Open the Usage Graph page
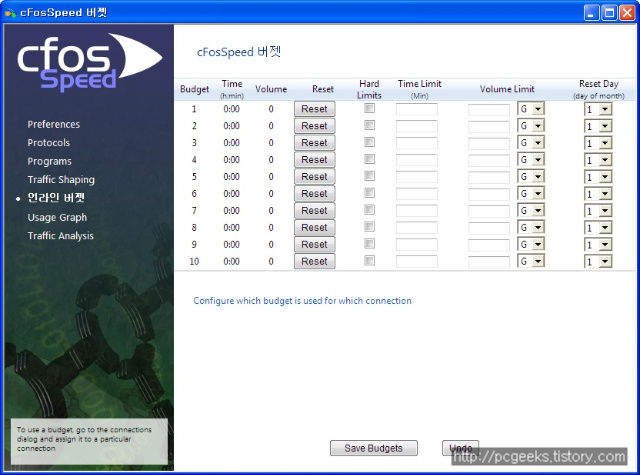This screenshot has width=640, height=475. [x=57, y=218]
